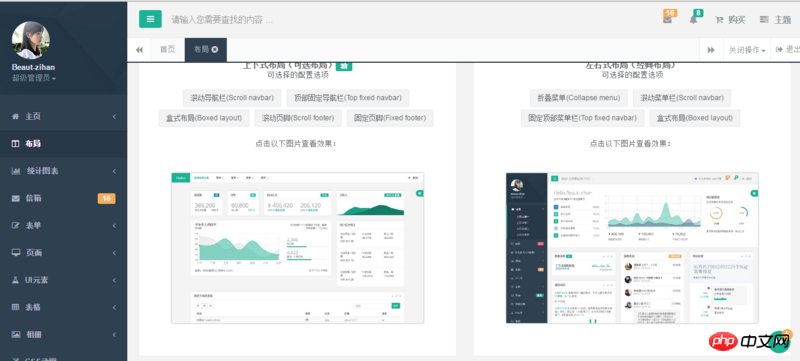Switch to the 首页 tab
The height and width of the screenshot is (361, 800).
tap(167, 49)
